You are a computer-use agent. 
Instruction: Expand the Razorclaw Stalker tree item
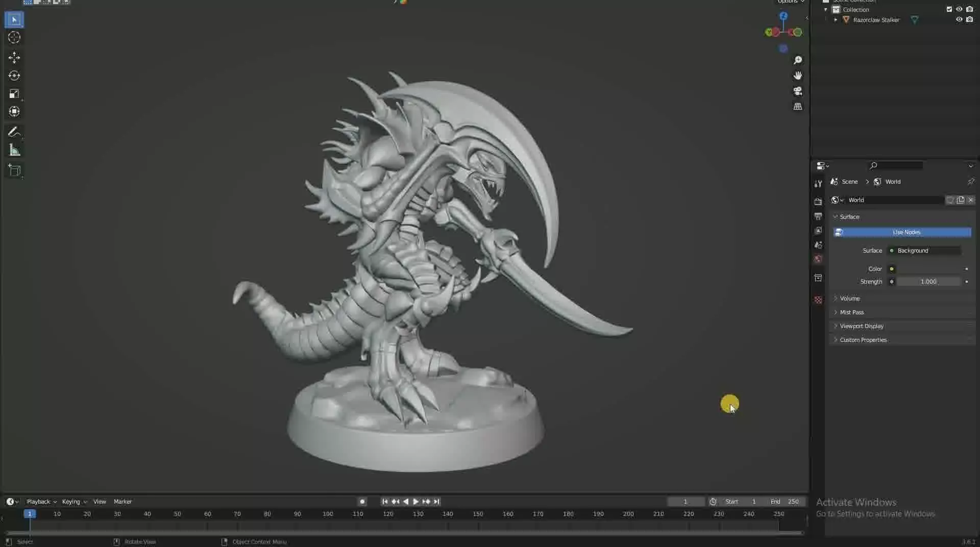point(836,20)
